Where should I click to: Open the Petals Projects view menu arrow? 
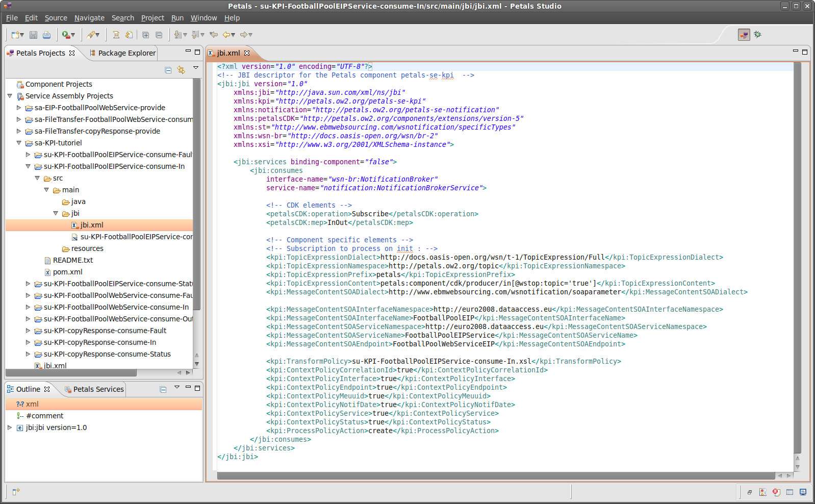coord(196,68)
